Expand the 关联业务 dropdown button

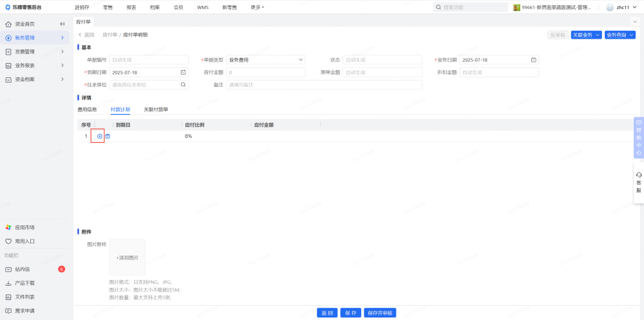(x=586, y=35)
